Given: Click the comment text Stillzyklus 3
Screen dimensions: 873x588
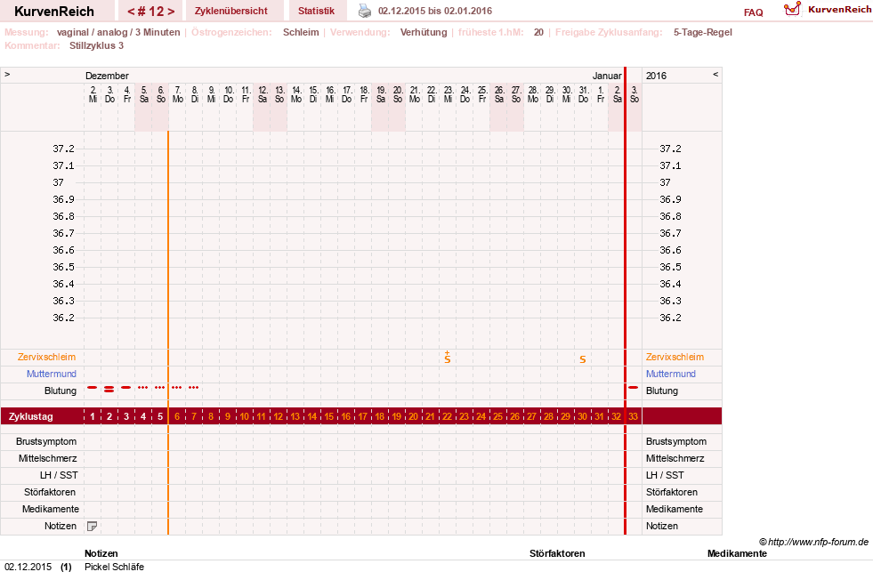Looking at the screenshot, I should [96, 45].
